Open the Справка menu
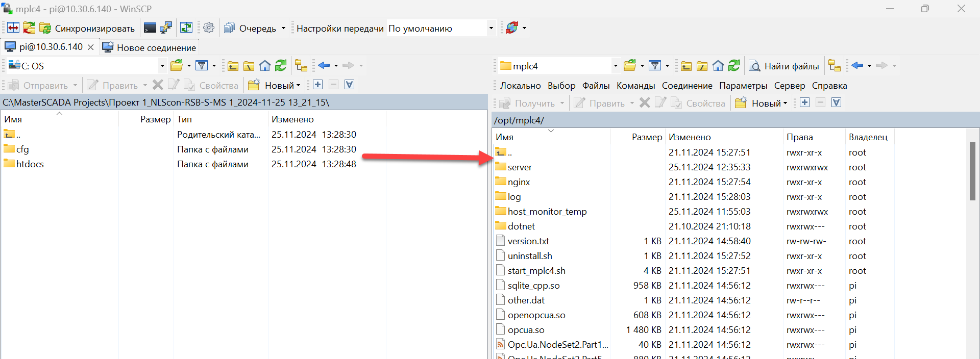This screenshot has height=359, width=980. [x=829, y=86]
